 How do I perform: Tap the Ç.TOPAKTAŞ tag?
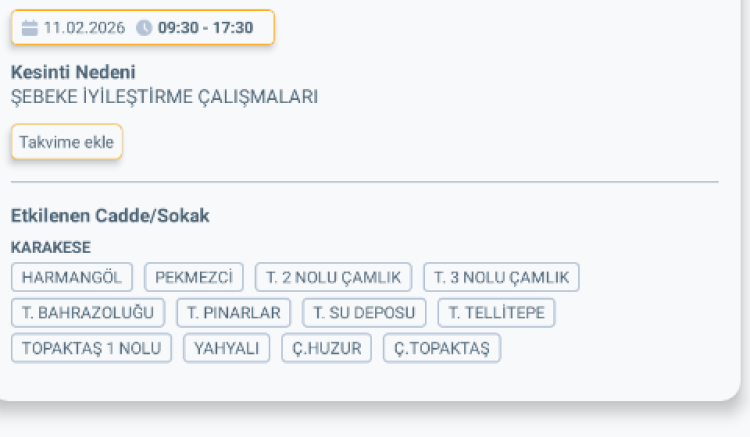coord(442,348)
